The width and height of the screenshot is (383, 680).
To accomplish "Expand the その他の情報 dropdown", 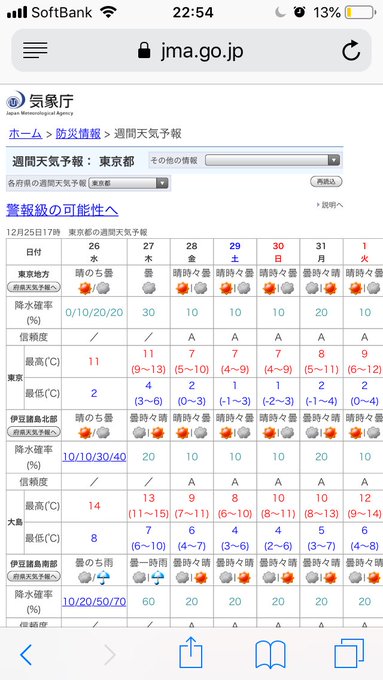I will (272, 160).
